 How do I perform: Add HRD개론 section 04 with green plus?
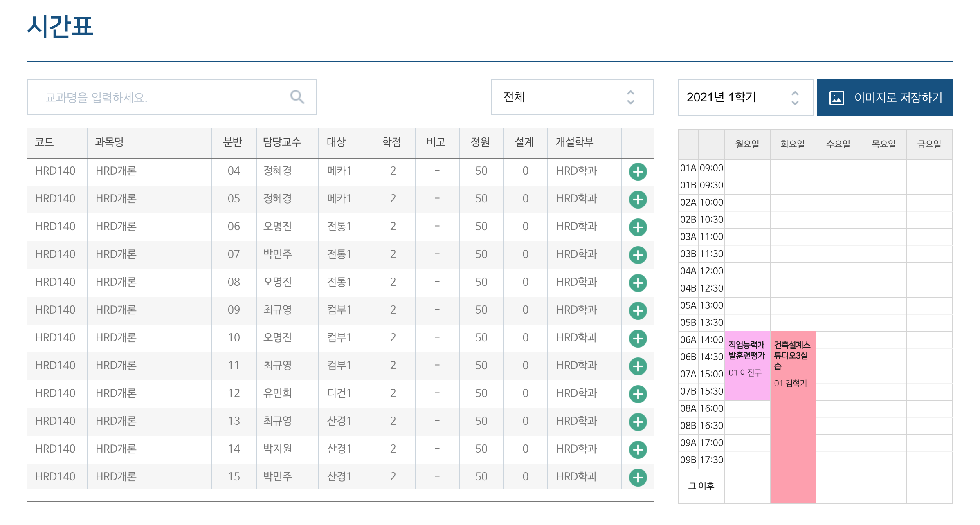pyautogui.click(x=638, y=172)
